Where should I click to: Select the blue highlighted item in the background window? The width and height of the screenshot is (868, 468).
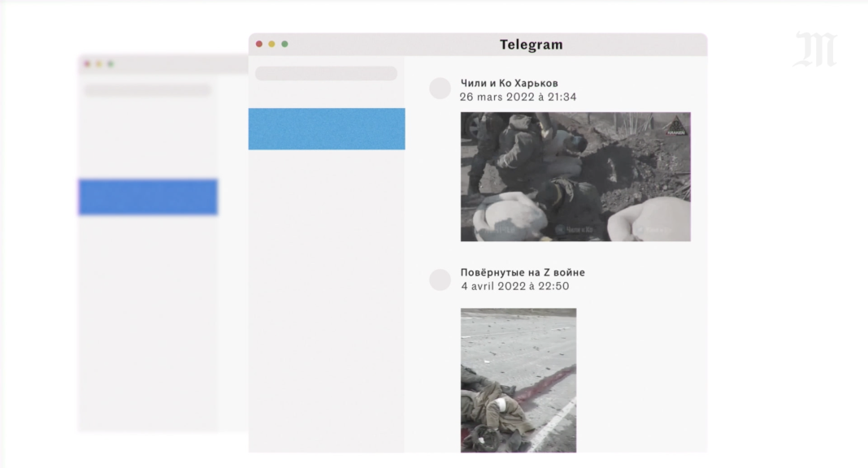click(147, 197)
